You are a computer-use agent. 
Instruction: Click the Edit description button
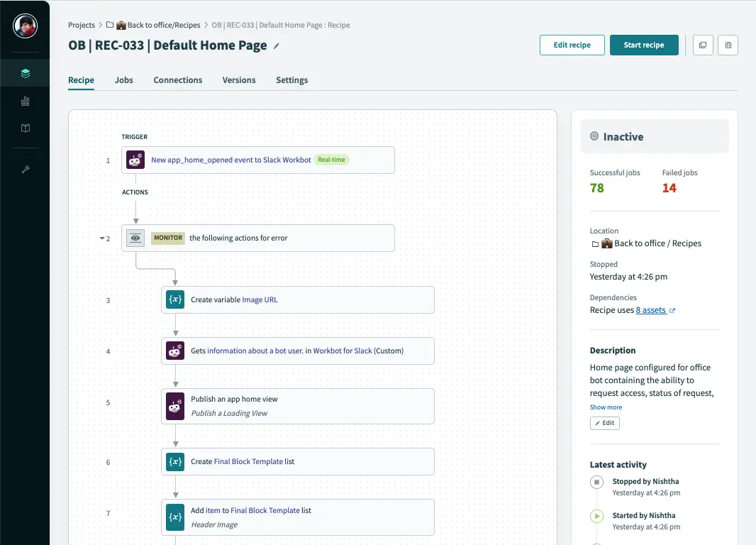click(x=605, y=423)
